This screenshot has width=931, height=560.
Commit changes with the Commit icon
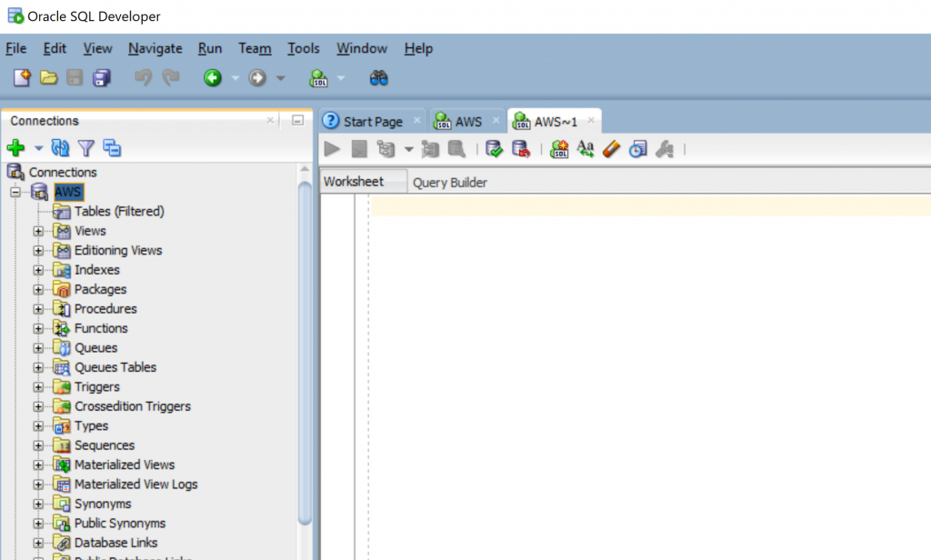point(494,149)
